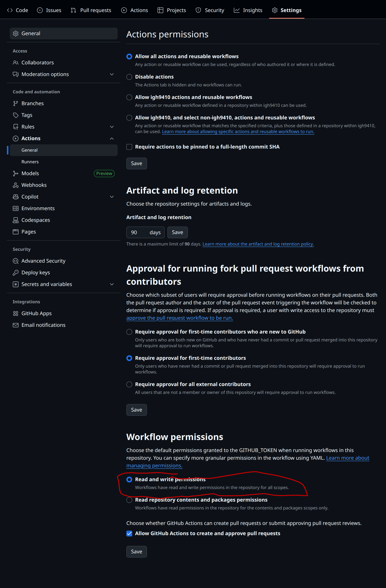Open artifact and log retention policy link
This screenshot has height=588, width=386.
pyautogui.click(x=258, y=244)
